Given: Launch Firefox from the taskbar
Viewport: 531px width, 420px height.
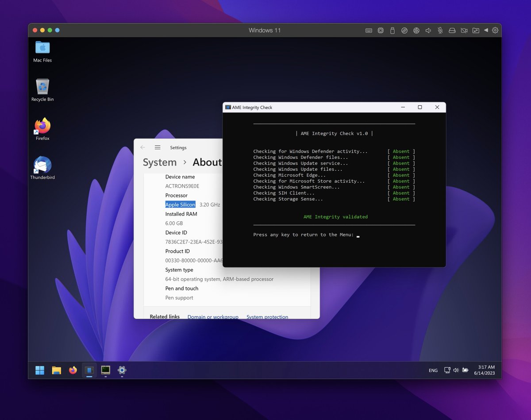Looking at the screenshot, I should 73,370.
